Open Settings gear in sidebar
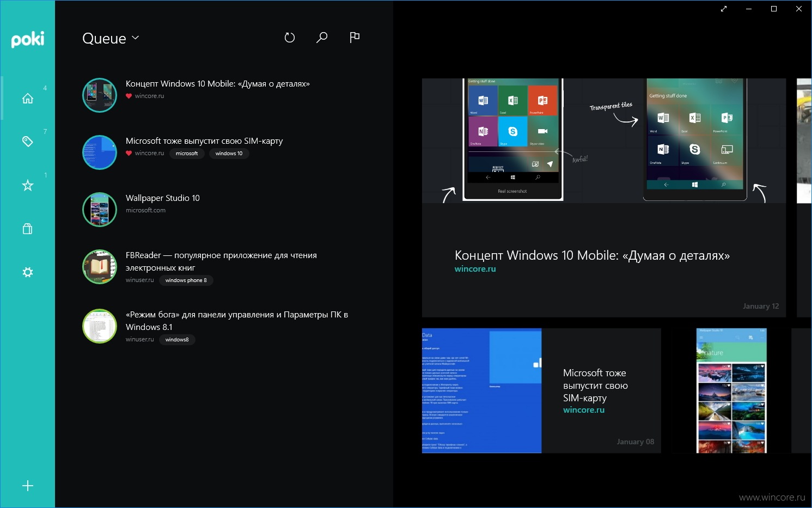 pyautogui.click(x=28, y=272)
